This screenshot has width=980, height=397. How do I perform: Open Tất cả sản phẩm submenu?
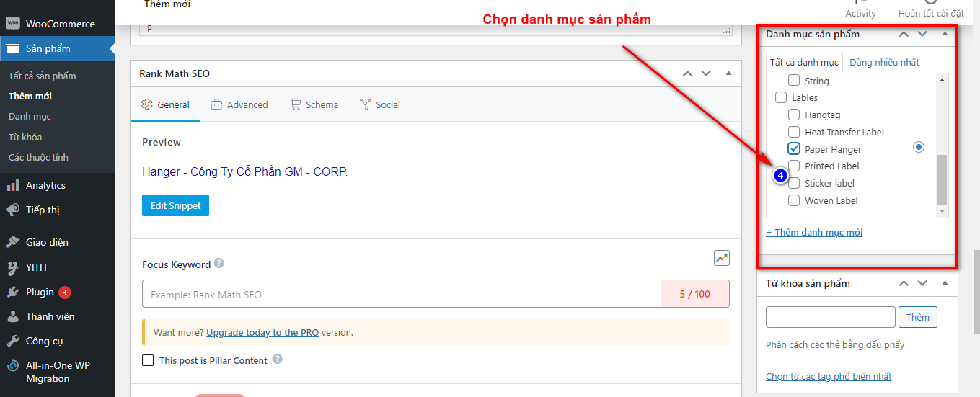pos(42,76)
